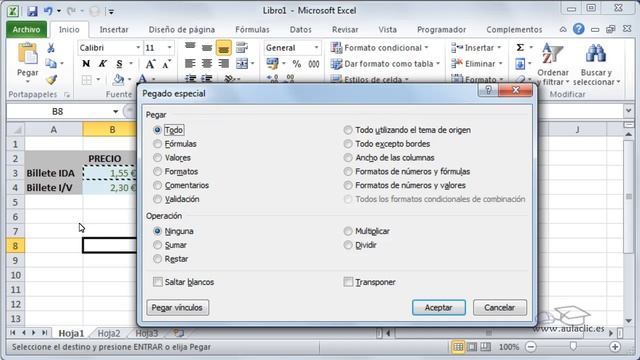The image size is (640, 360).
Task: Click the Aceptar button
Action: pos(438,307)
